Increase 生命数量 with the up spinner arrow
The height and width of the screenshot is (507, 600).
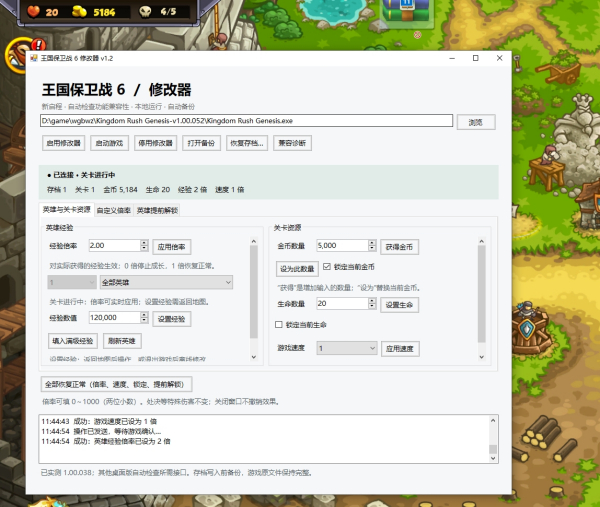[x=372, y=301]
